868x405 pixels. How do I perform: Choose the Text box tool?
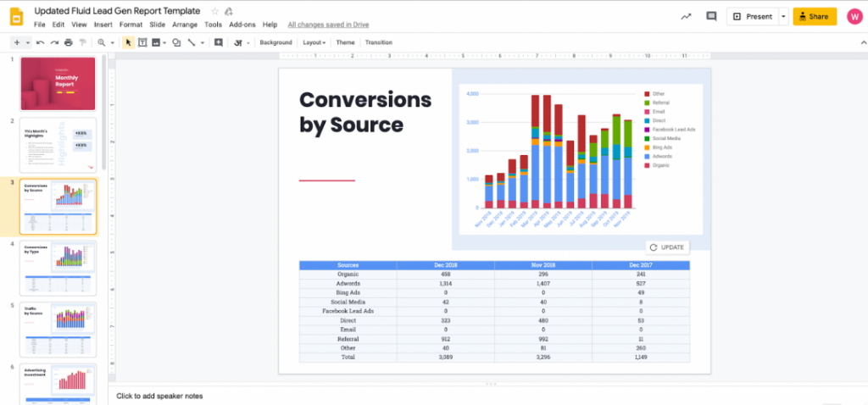(x=142, y=42)
